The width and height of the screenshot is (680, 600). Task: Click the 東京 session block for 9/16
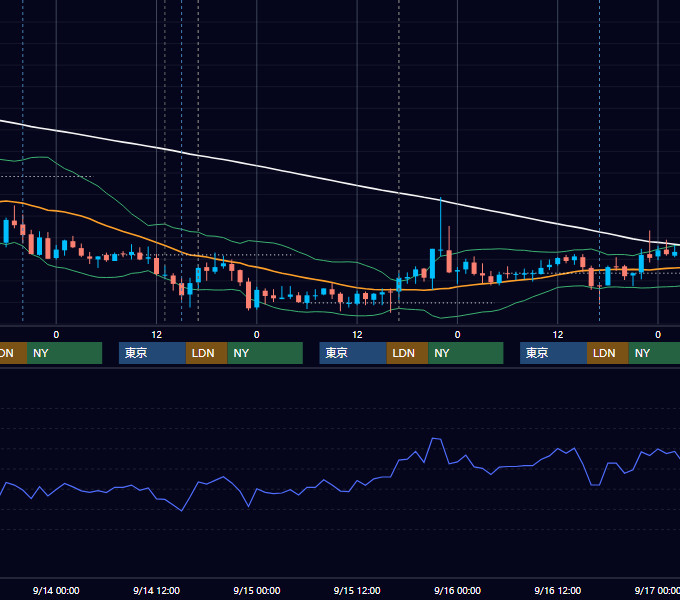point(553,353)
